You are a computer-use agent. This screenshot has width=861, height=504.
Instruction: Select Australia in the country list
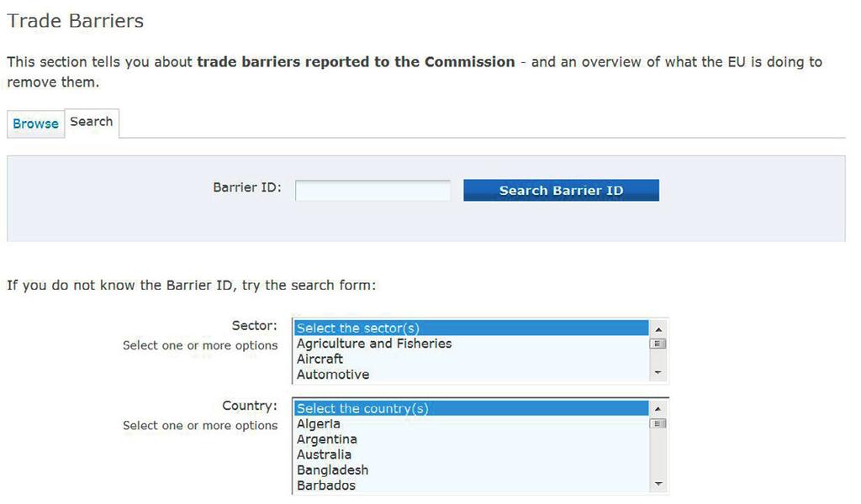pos(472,454)
